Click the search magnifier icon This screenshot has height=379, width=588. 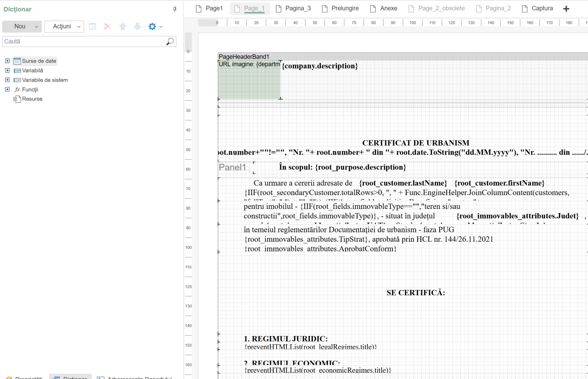coord(170,41)
